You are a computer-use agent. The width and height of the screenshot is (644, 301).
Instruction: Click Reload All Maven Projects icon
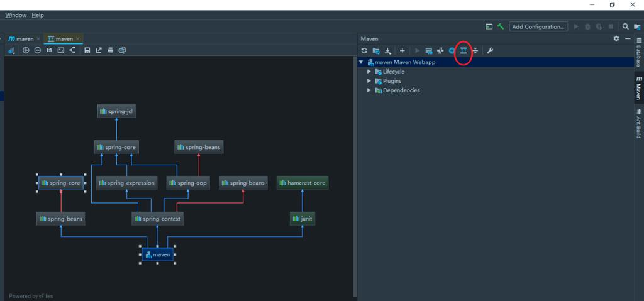click(x=364, y=50)
